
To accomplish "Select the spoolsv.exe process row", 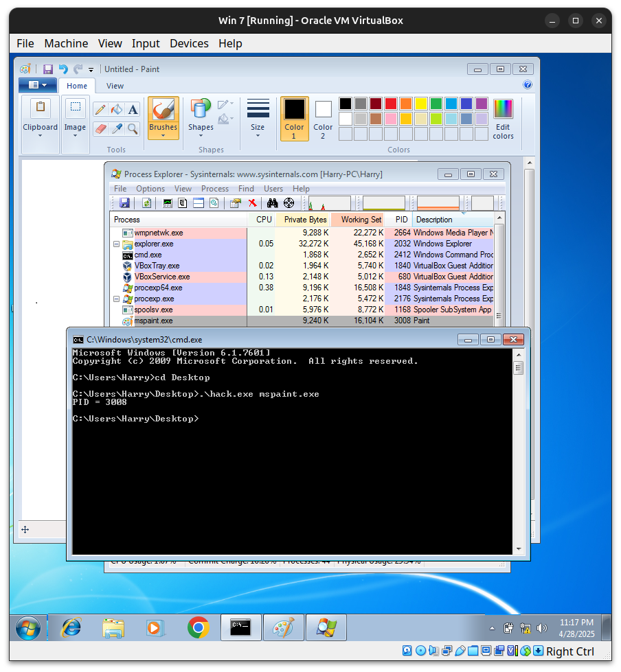I will tap(302, 310).
